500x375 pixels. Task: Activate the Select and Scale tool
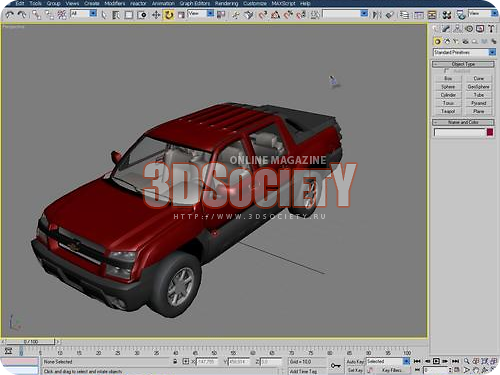point(181,15)
